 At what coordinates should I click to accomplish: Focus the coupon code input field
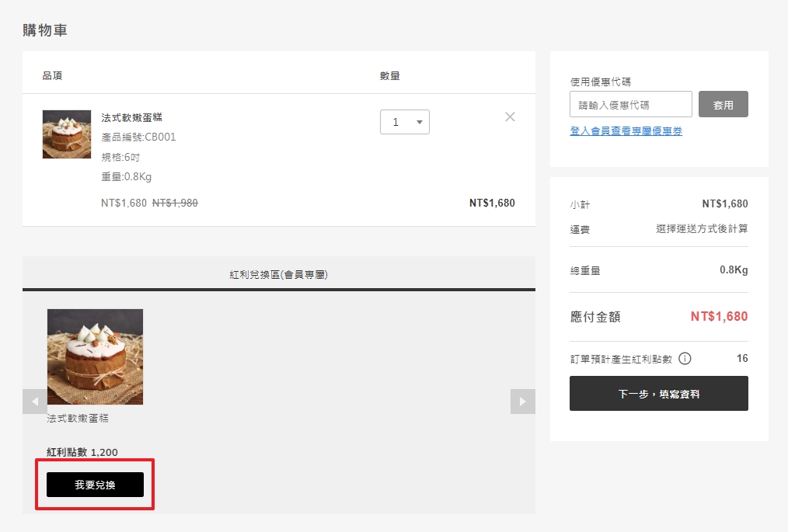[x=630, y=105]
